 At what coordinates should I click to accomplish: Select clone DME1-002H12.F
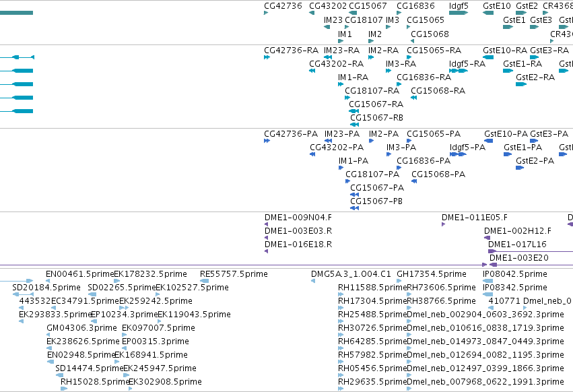click(518, 231)
